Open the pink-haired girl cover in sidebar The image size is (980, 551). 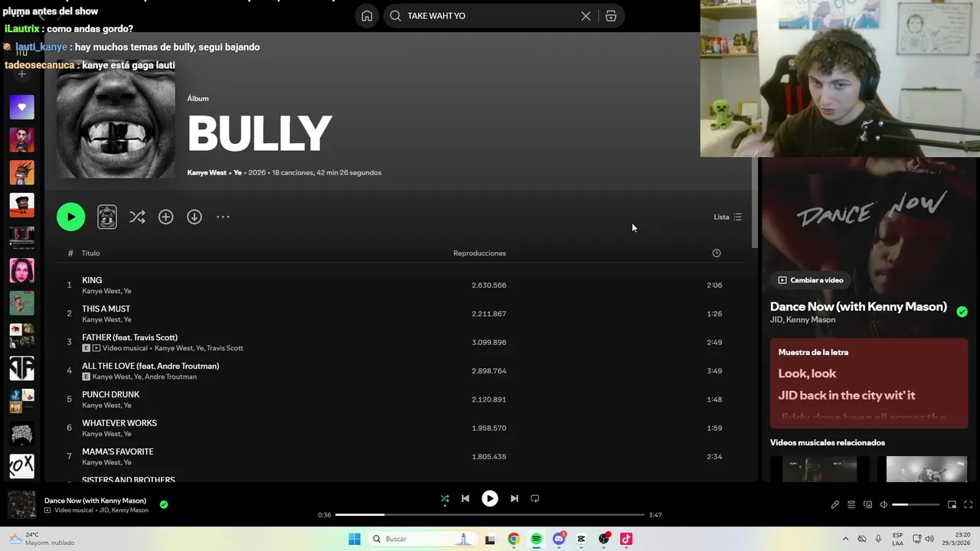21,270
